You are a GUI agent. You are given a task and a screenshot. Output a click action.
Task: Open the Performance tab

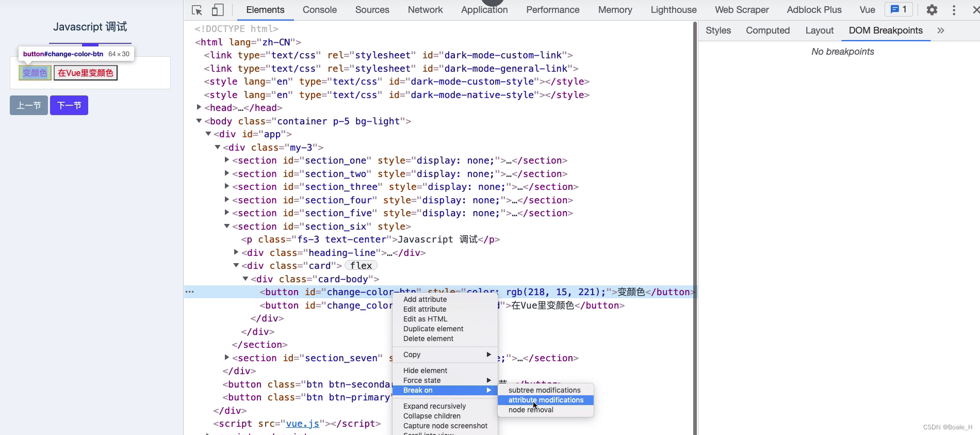click(x=553, y=10)
